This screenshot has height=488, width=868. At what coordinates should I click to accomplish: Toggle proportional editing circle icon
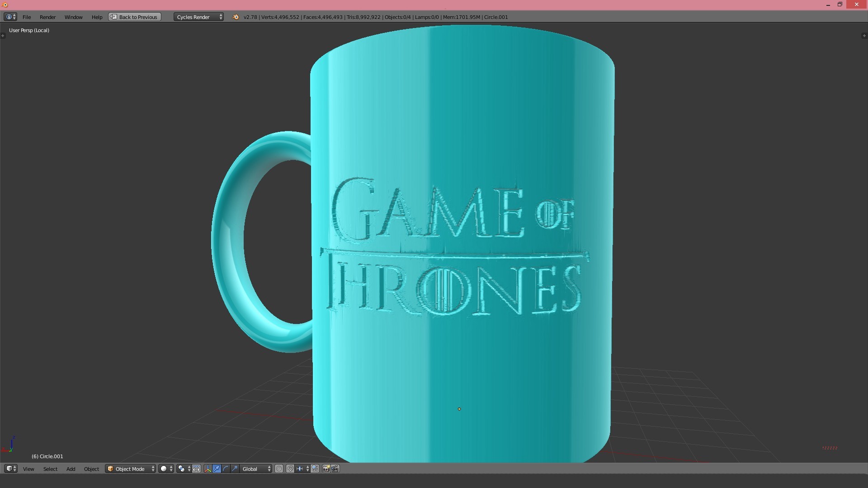279,469
